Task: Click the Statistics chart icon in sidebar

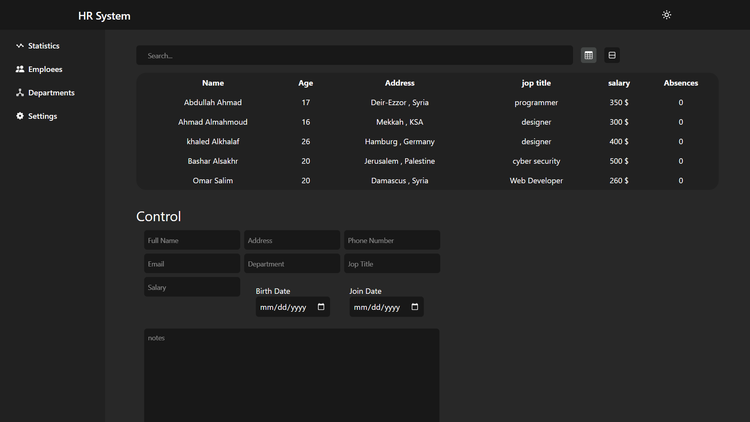Action: click(20, 46)
